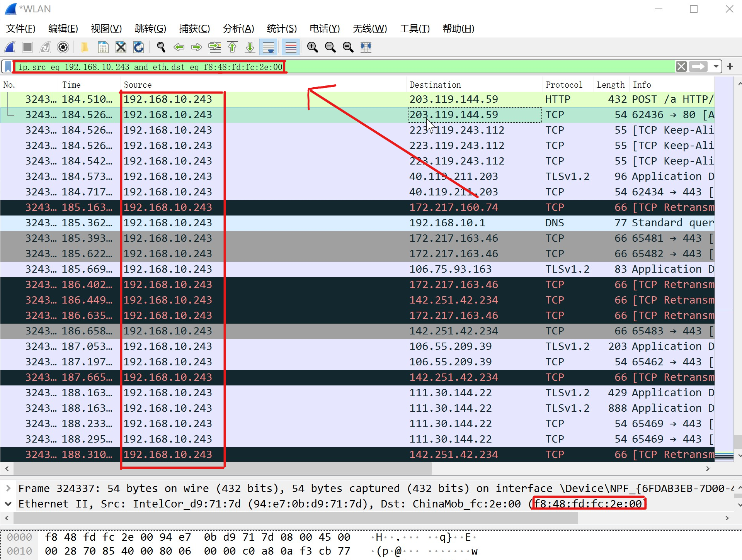Viewport: 742px width, 560px height.
Task: Stop the running capture
Action: [x=27, y=47]
